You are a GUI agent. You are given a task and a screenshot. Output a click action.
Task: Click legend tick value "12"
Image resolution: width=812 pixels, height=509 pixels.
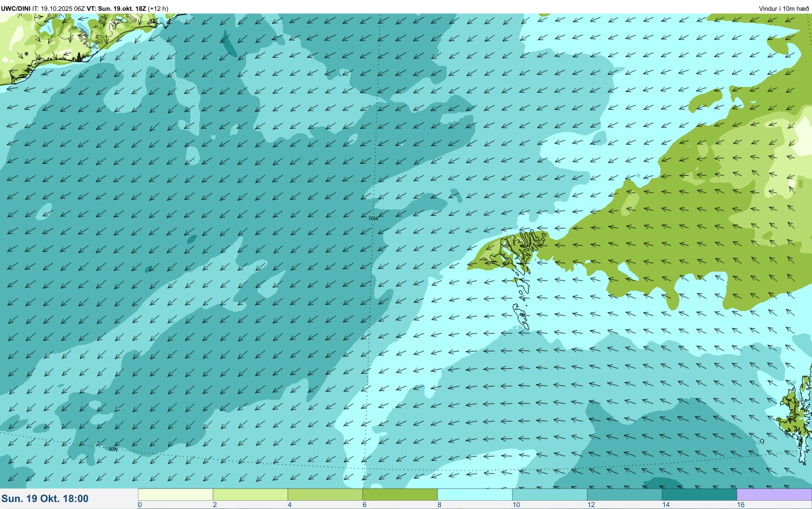click(591, 505)
